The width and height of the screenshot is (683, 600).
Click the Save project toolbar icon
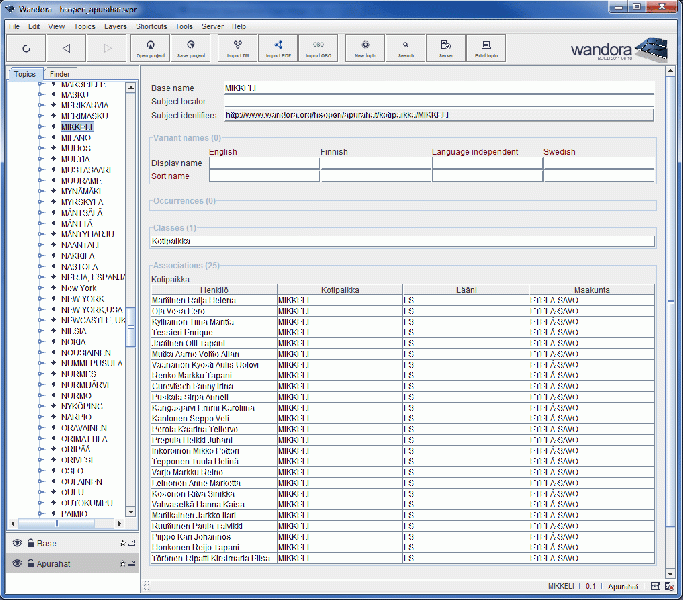pos(191,47)
